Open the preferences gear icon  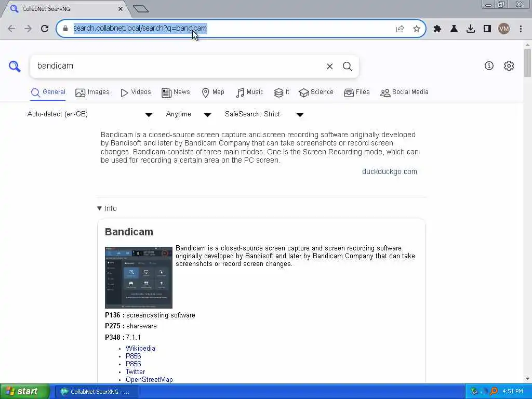509,66
